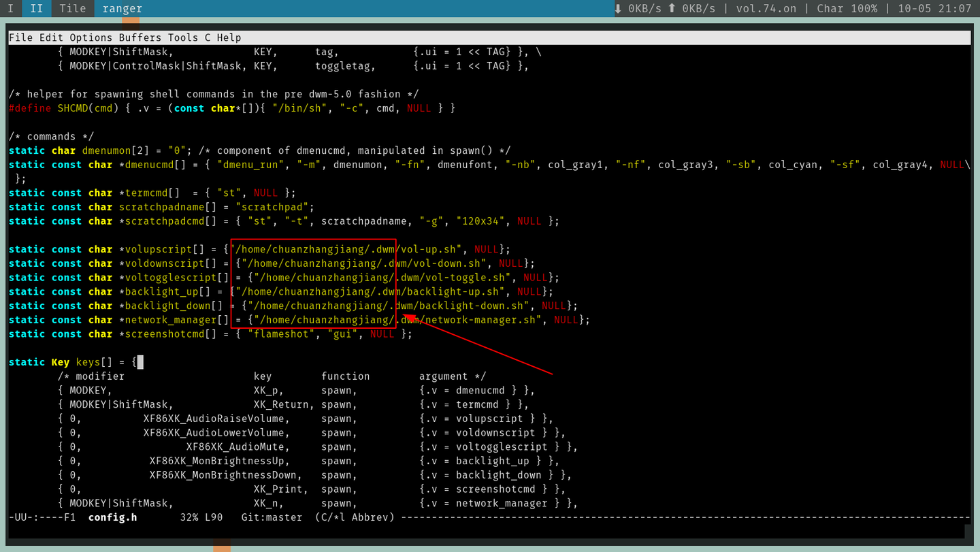Click the 10-05 21:07 clock
This screenshot has height=552, width=980.
click(934, 9)
